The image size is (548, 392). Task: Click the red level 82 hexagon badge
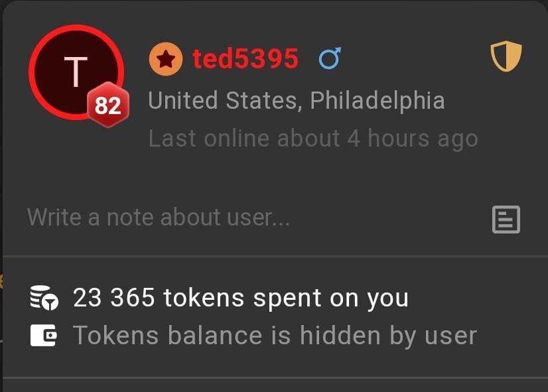pyautogui.click(x=108, y=105)
